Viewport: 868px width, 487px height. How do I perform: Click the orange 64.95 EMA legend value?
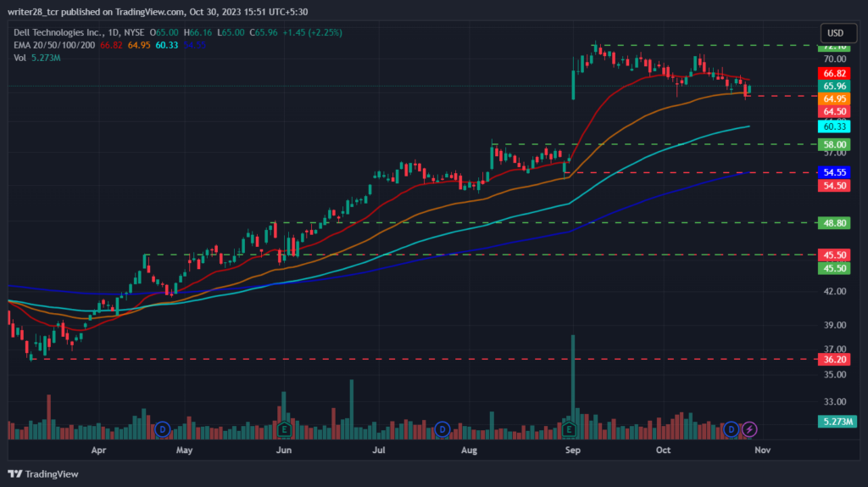click(139, 46)
